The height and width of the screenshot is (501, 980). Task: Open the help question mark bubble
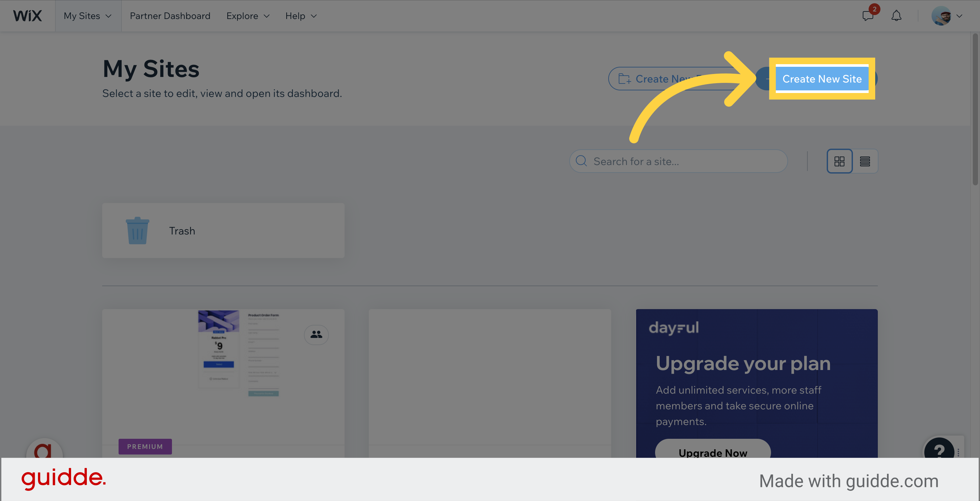pyautogui.click(x=939, y=450)
